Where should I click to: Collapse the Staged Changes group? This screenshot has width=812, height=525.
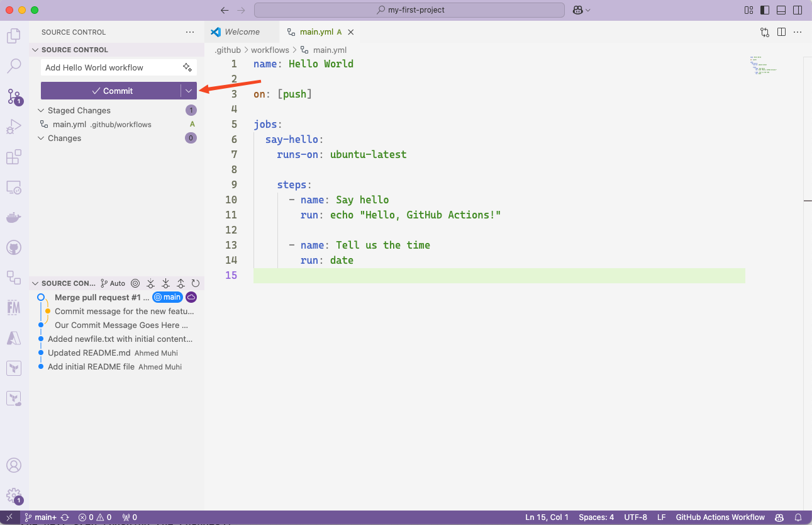click(x=41, y=110)
